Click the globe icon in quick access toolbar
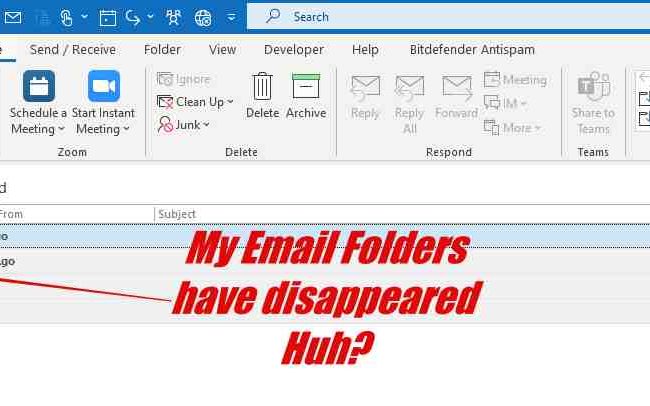 point(203,18)
